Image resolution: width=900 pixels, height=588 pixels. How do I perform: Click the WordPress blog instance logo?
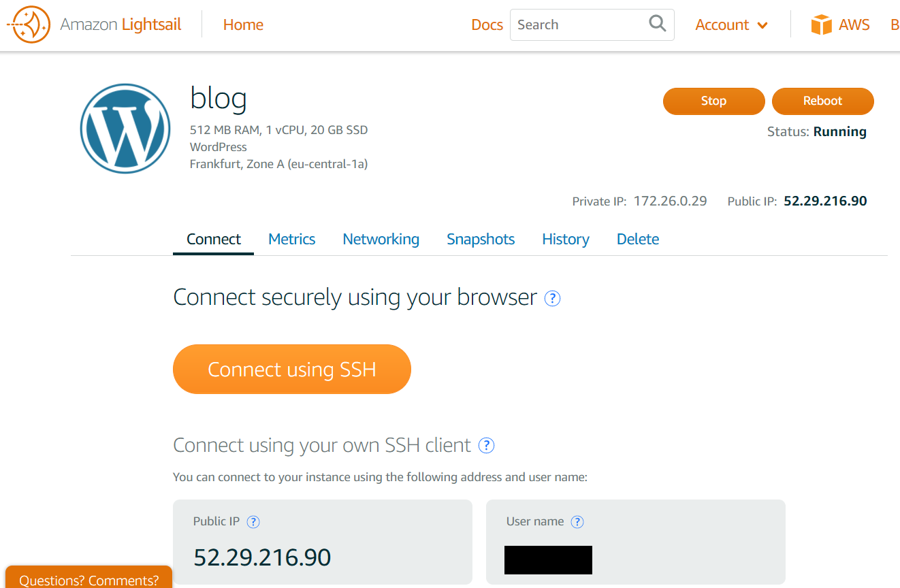click(x=125, y=129)
